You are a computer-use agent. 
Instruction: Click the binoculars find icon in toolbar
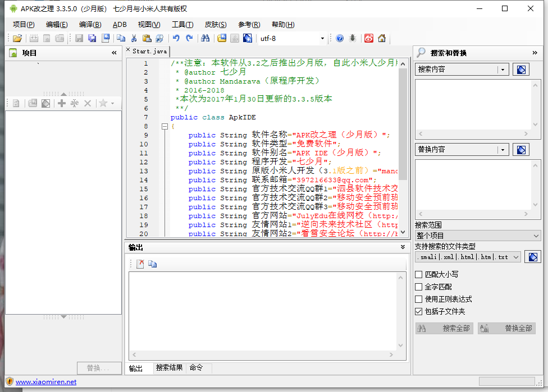point(205,38)
